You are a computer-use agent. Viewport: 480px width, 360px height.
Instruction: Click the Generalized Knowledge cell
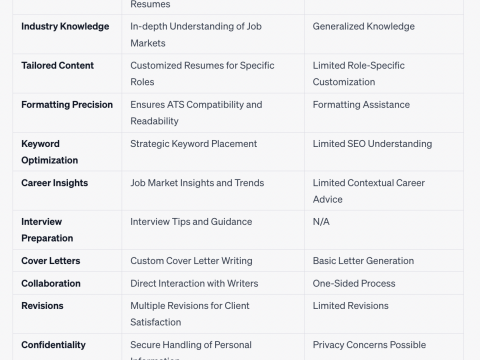[x=364, y=26]
